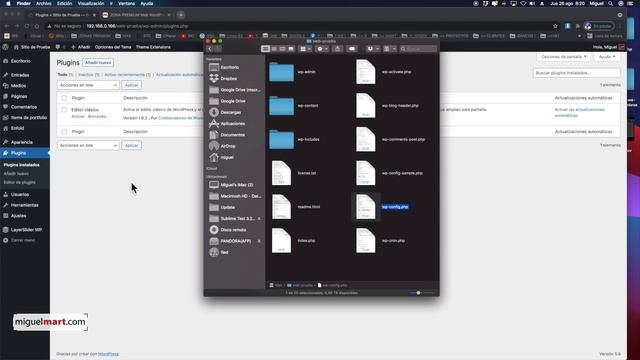Select the wp-cron.php file
Screen dimensions: 640x360
pyautogui.click(x=366, y=241)
